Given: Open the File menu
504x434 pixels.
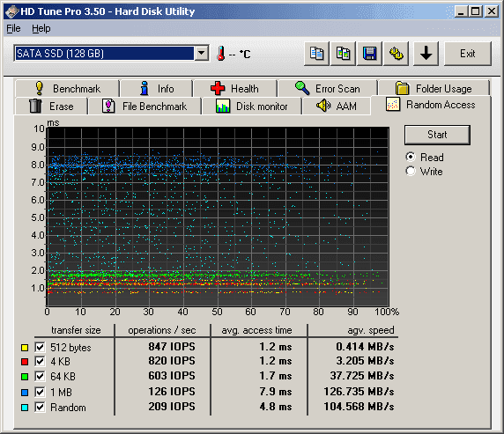Looking at the screenshot, I should click(x=13, y=28).
